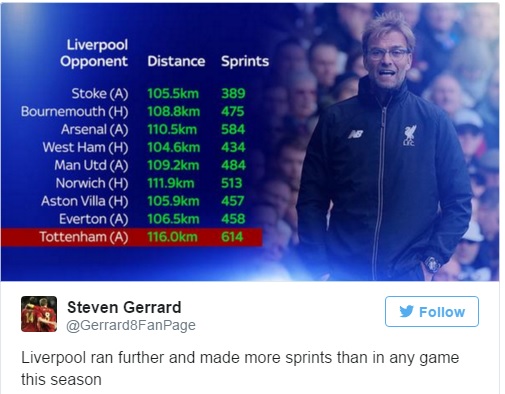Click the tweet text about sprints

click(240, 368)
